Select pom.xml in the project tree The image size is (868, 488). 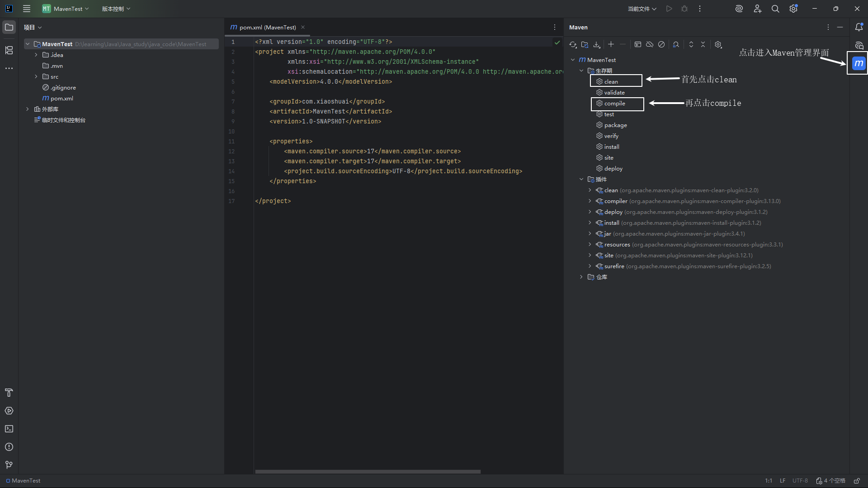[x=61, y=99]
